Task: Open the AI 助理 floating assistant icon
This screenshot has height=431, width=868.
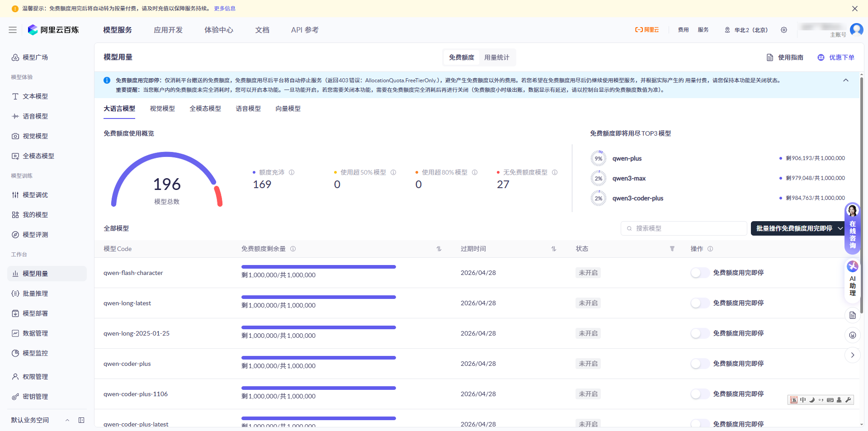Action: point(853,266)
